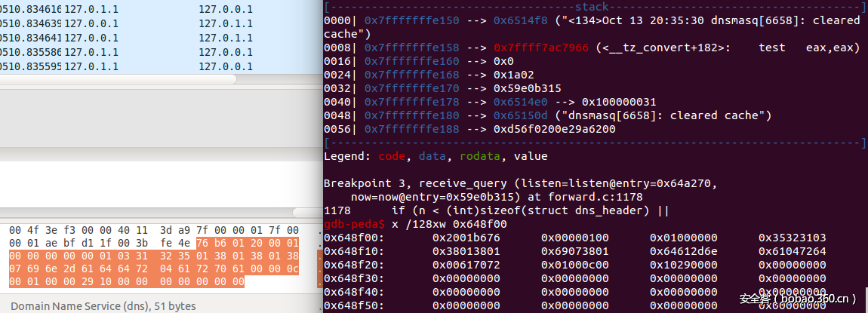
Task: Click value 0x59e0b315 on stack line 0032
Action: click(x=528, y=88)
